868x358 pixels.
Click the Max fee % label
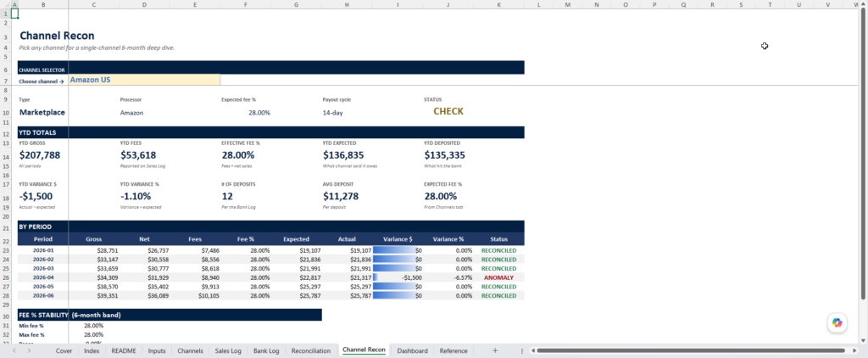[x=31, y=335]
